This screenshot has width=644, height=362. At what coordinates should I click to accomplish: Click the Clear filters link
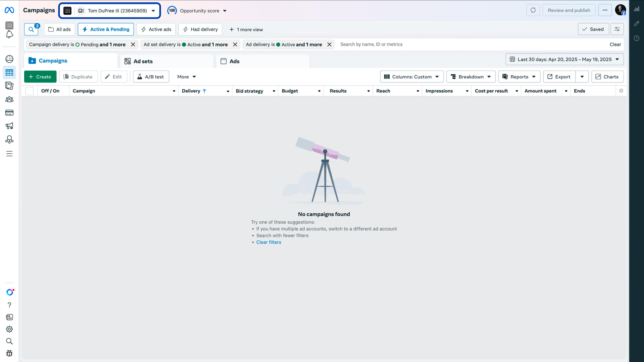pyautogui.click(x=268, y=242)
